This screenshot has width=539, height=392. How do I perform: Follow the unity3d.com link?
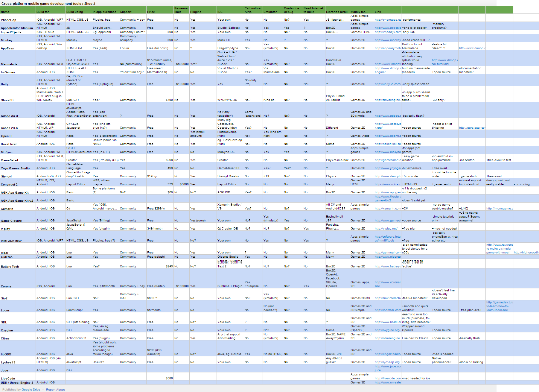[388, 84]
